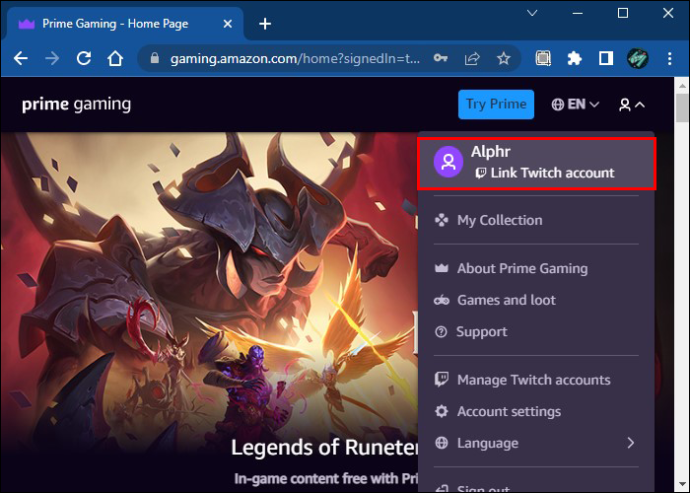690x493 pixels.
Task: Click the share page icon
Action: pos(472,58)
